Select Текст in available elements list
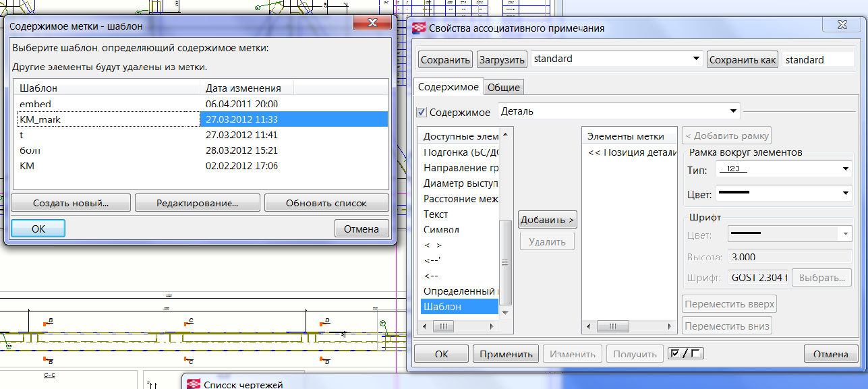 pos(459,214)
